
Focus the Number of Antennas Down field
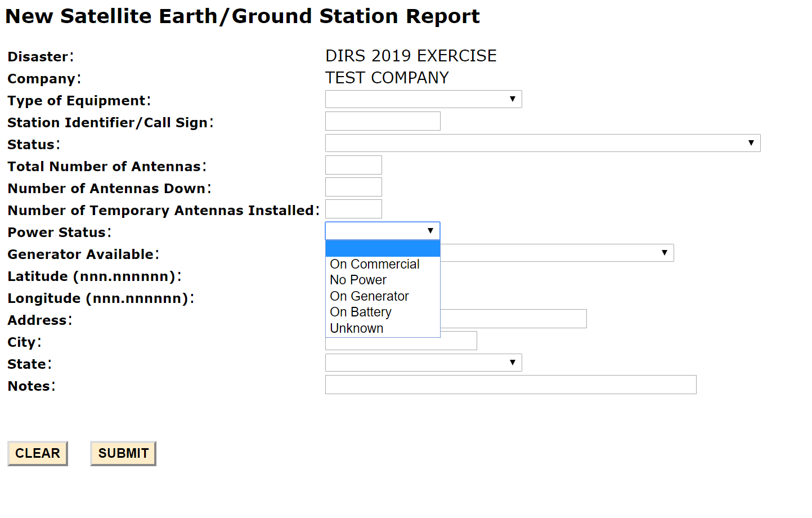coord(353,187)
